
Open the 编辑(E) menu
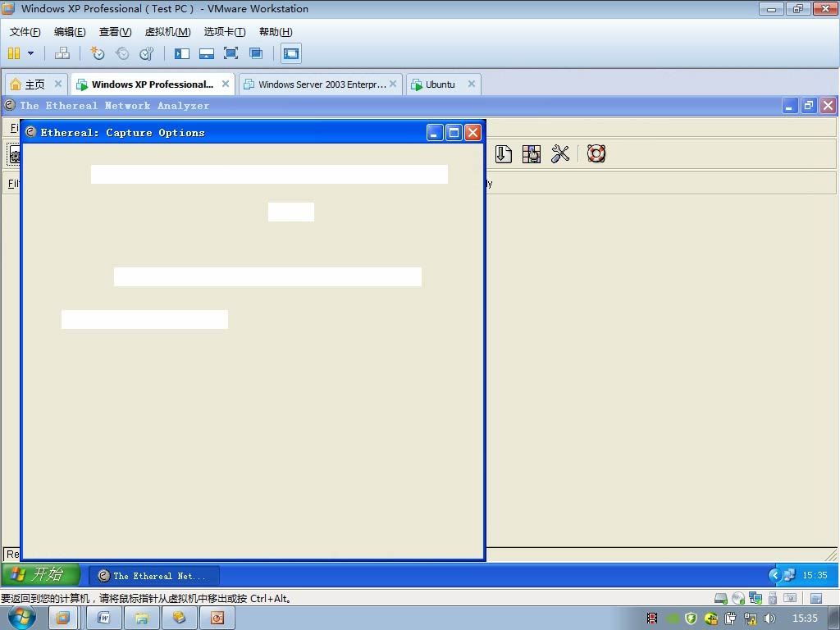point(70,32)
